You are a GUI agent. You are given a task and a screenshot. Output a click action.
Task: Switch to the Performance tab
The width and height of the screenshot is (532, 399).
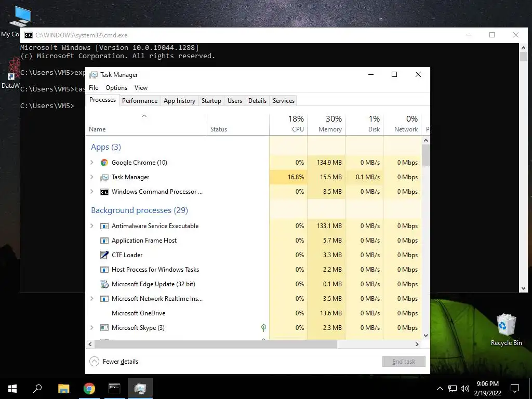140,101
